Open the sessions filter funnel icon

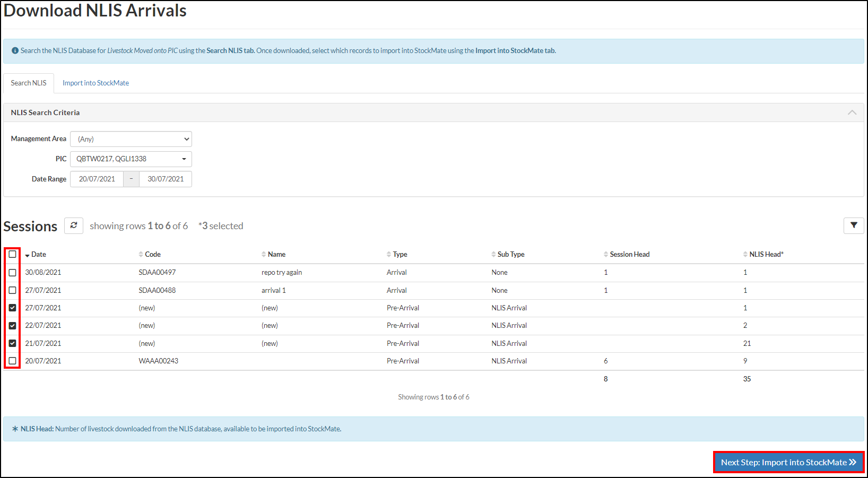854,225
